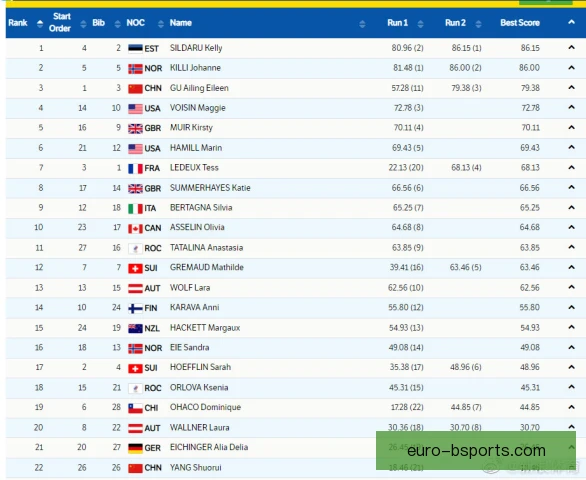Select Run 1 score 81.48 (1)

click(x=408, y=68)
